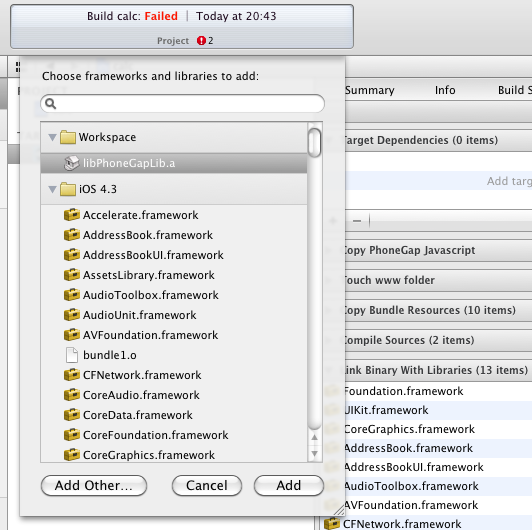Select CoreFoundation.framework row
Viewport: 532px width, 530px height.
point(174,435)
